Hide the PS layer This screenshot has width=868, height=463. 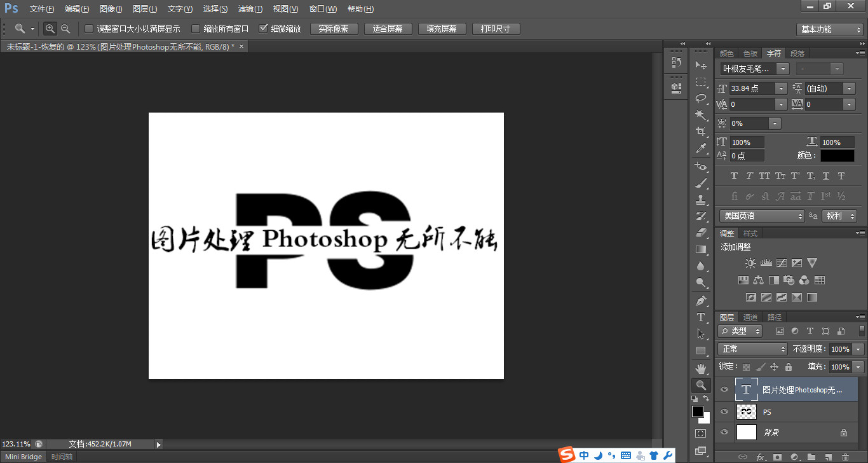point(724,411)
